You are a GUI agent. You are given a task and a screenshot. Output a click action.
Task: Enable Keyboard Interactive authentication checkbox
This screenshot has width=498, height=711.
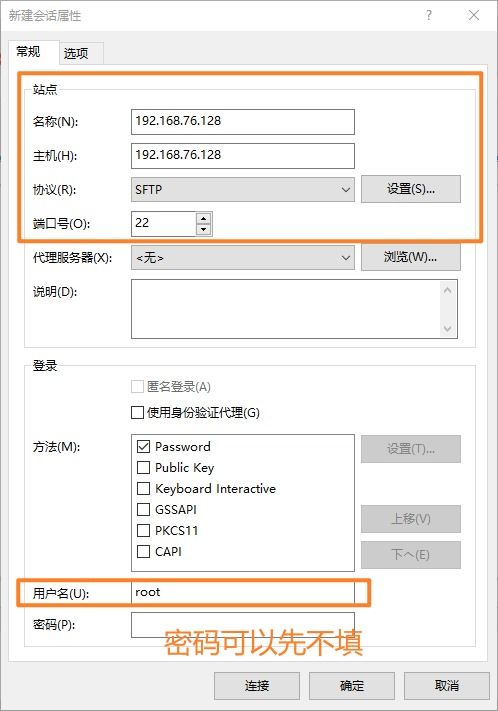[143, 488]
